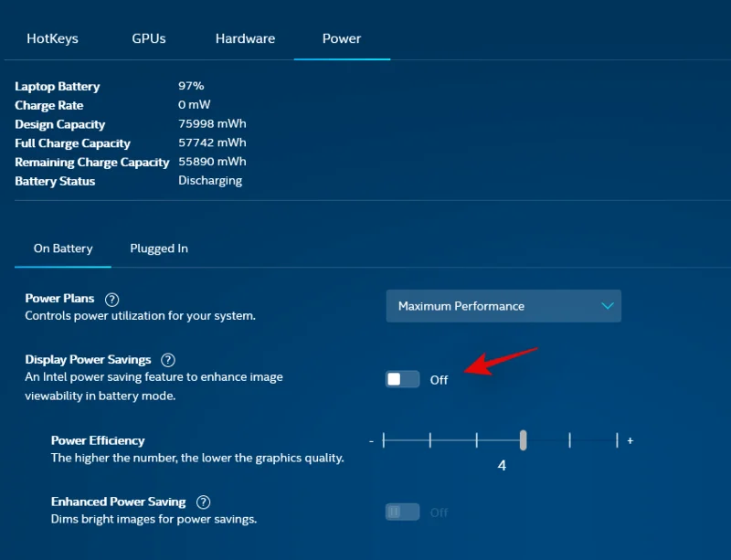Switch to the Plugged In tab
Viewport: 731px width, 560px height.
coord(158,248)
